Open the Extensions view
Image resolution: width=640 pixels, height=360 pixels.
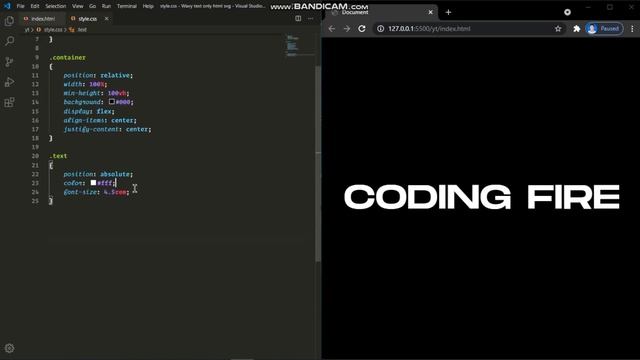point(9,102)
